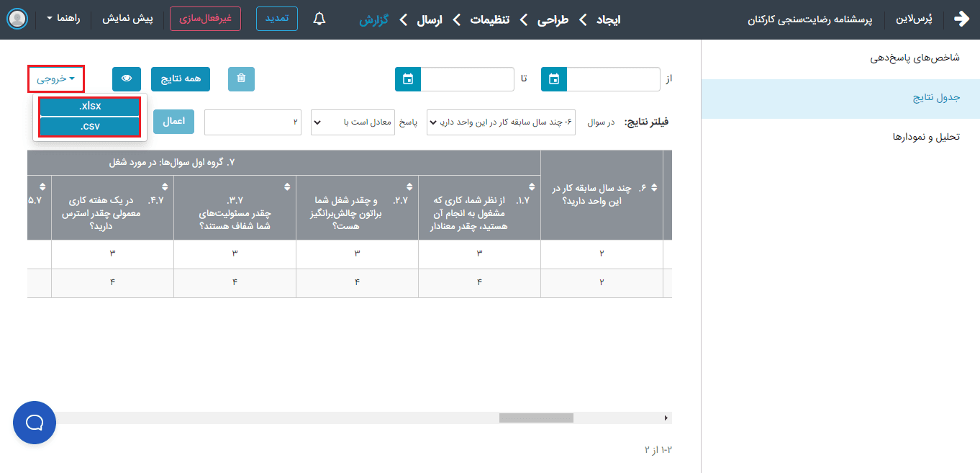Sort the column 3.7 responsibilities question
Screen dimensions: 980x473
click(287, 187)
